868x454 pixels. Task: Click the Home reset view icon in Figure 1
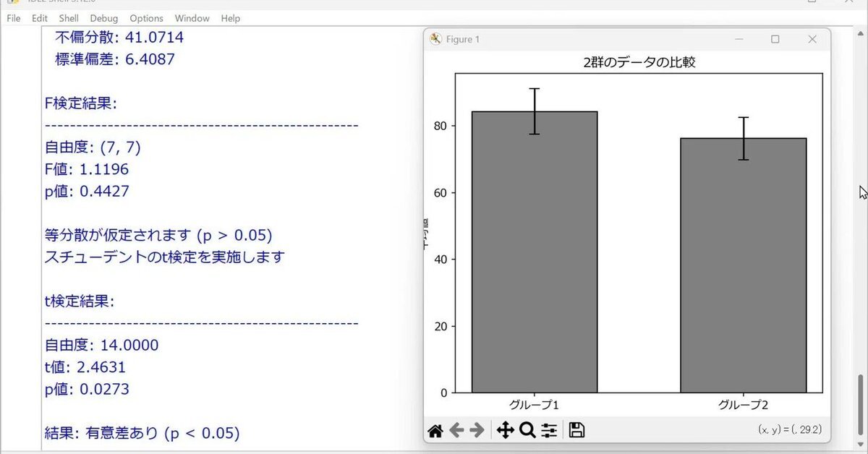click(435, 431)
